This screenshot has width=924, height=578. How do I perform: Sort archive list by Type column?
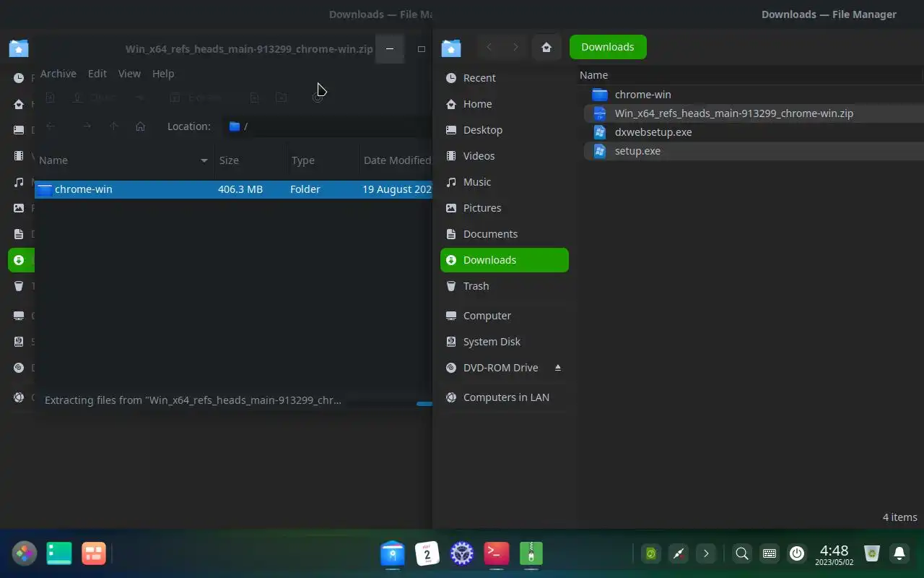pyautogui.click(x=322, y=160)
